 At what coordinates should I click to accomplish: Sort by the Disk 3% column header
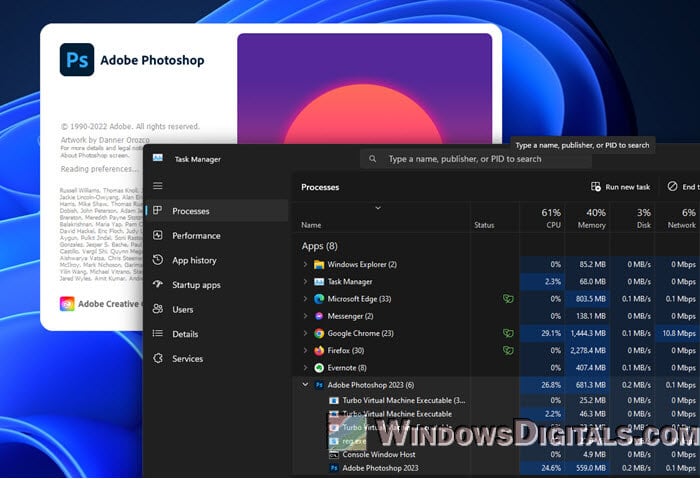click(x=632, y=218)
